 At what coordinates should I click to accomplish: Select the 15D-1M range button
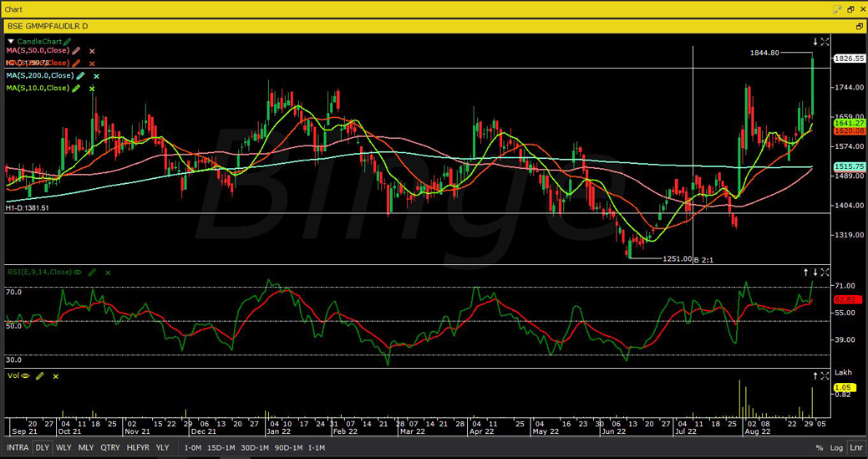222,447
